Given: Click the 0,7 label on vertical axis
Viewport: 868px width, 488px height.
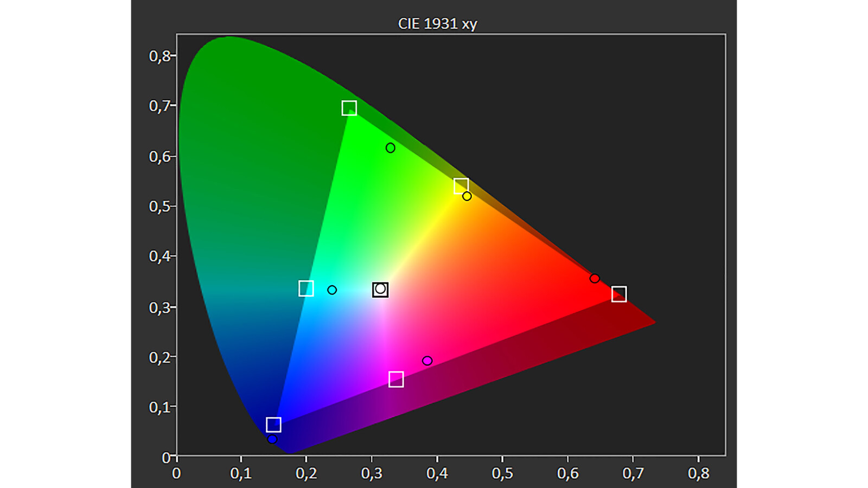Looking at the screenshot, I should [159, 106].
